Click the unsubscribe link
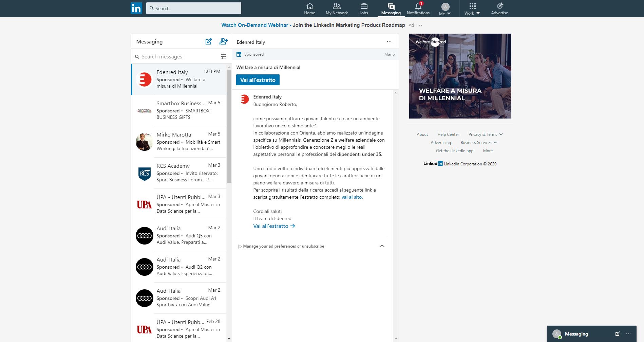Screen dimensions: 644x342 coord(313,246)
